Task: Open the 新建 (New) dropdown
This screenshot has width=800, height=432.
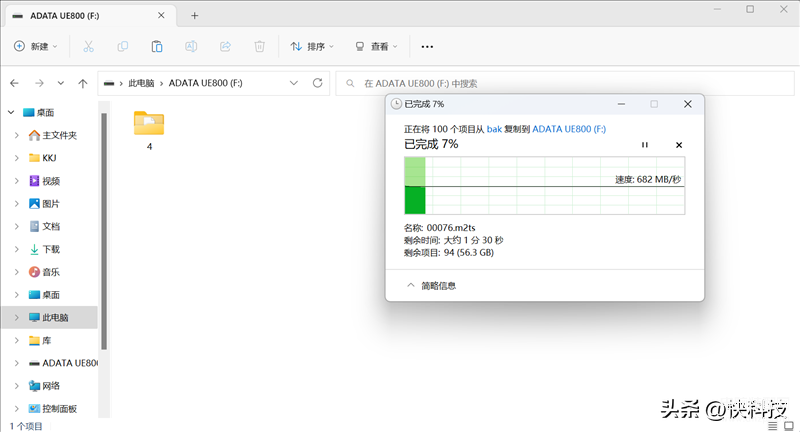Action: pyautogui.click(x=36, y=46)
